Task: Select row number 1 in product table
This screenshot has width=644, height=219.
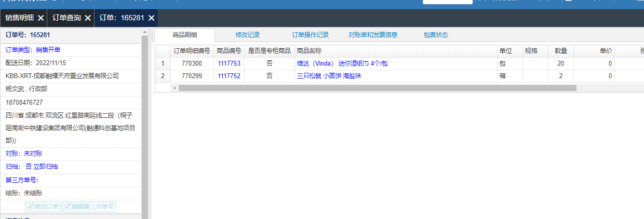Action: pos(162,63)
